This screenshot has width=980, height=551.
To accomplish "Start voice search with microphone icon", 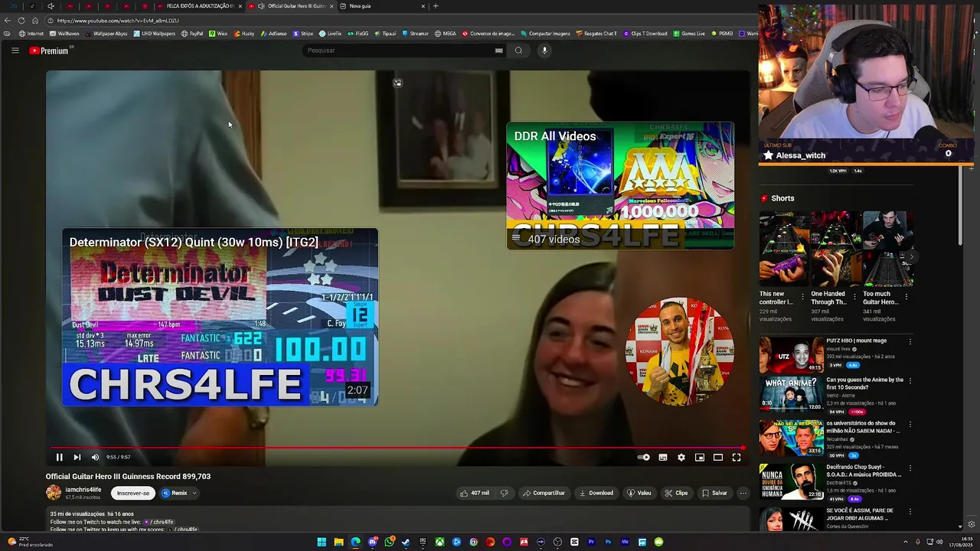I will click(544, 51).
